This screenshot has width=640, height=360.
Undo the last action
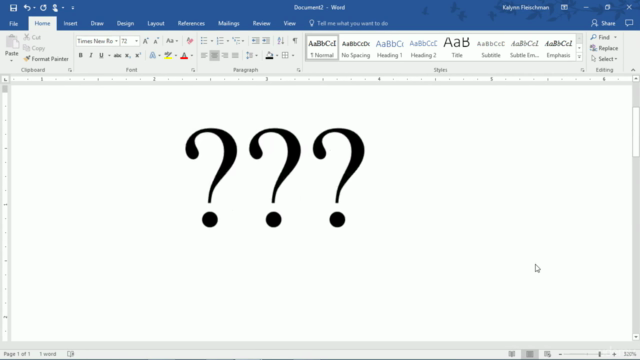27,8
